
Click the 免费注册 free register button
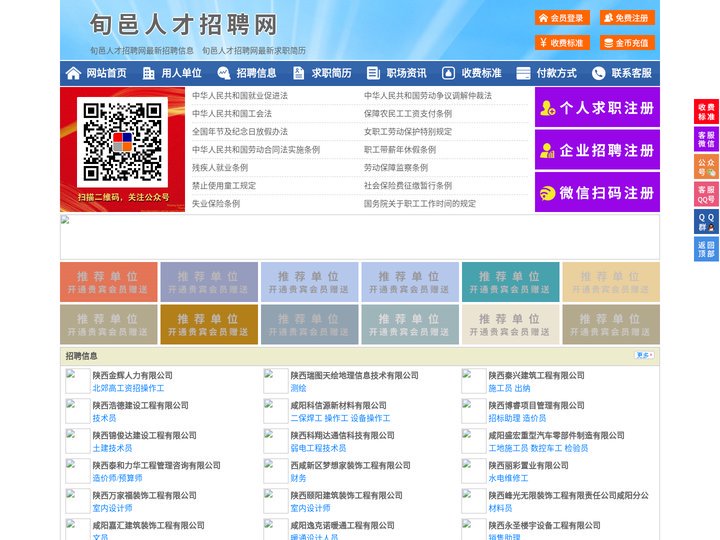coord(627,18)
